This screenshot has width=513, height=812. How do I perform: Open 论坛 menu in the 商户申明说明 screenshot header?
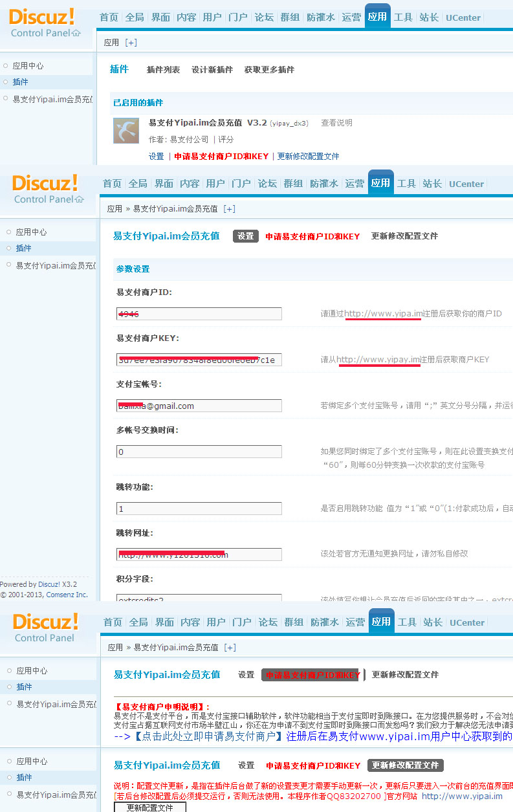point(268,622)
